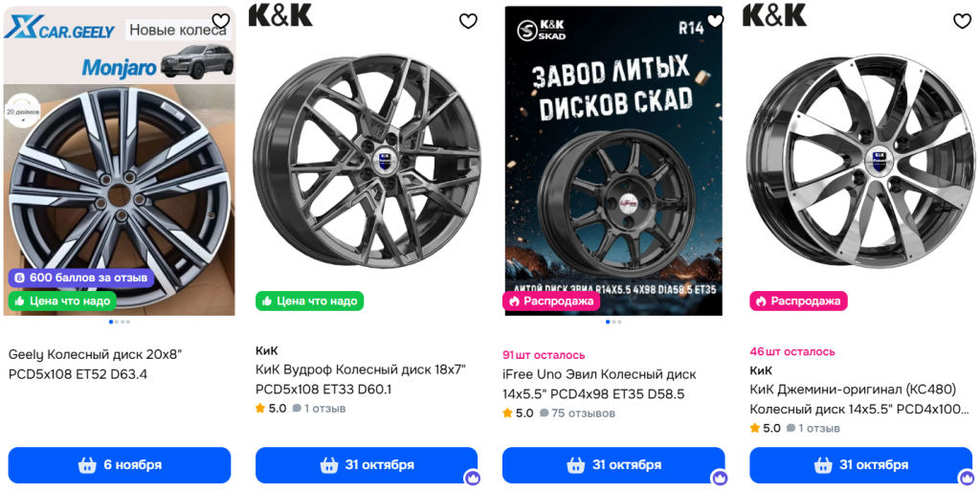Click the 600 баллов за отзыв badge
This screenshot has height=491, width=980.
[81, 278]
